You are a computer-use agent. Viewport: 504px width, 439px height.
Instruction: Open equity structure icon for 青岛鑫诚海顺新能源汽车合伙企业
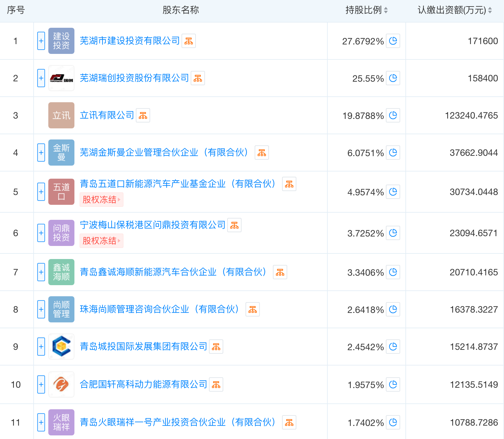(x=280, y=272)
